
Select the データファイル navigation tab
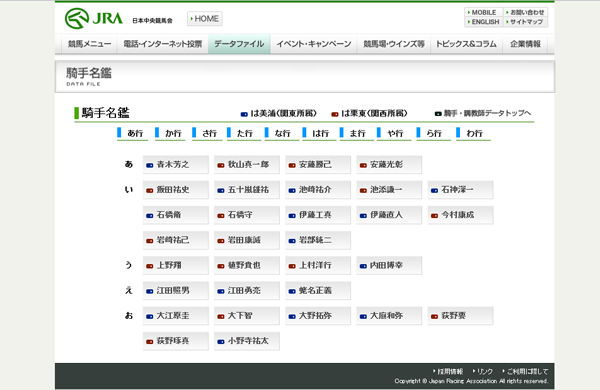coord(239,44)
